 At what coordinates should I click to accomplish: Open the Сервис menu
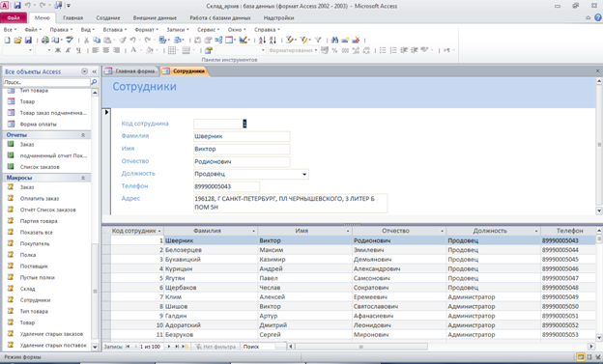pyautogui.click(x=208, y=30)
